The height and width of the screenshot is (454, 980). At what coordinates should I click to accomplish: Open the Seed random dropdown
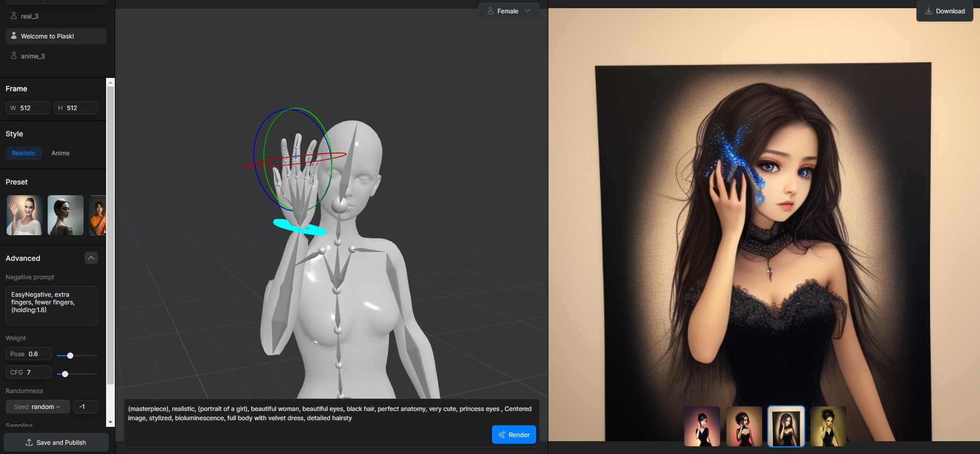(x=37, y=407)
